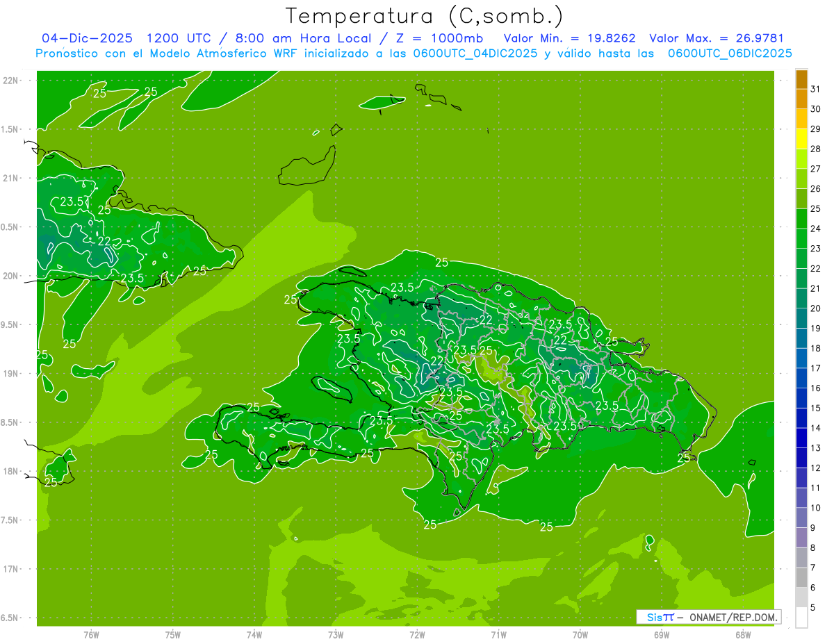
Task: Click the "Valor Max. = 26.9781" readout
Action: click(717, 38)
